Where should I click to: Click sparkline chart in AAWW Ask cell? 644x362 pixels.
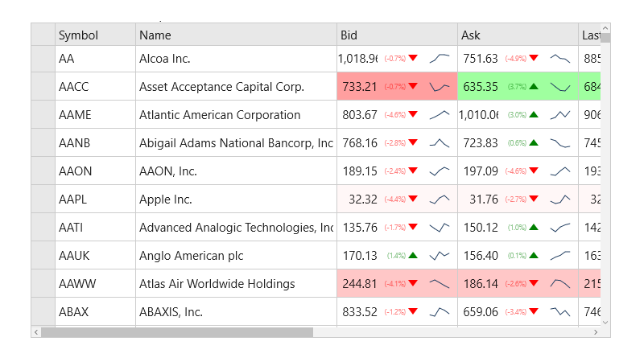(x=560, y=283)
